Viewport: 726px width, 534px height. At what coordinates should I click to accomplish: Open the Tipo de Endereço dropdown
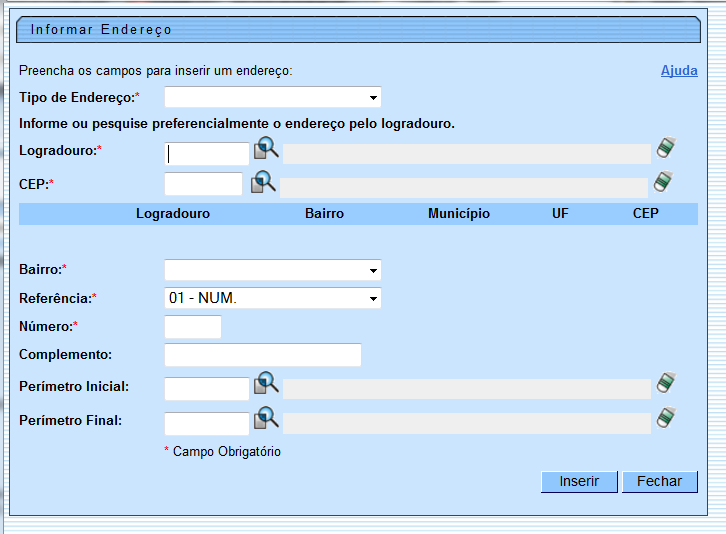(x=272, y=97)
